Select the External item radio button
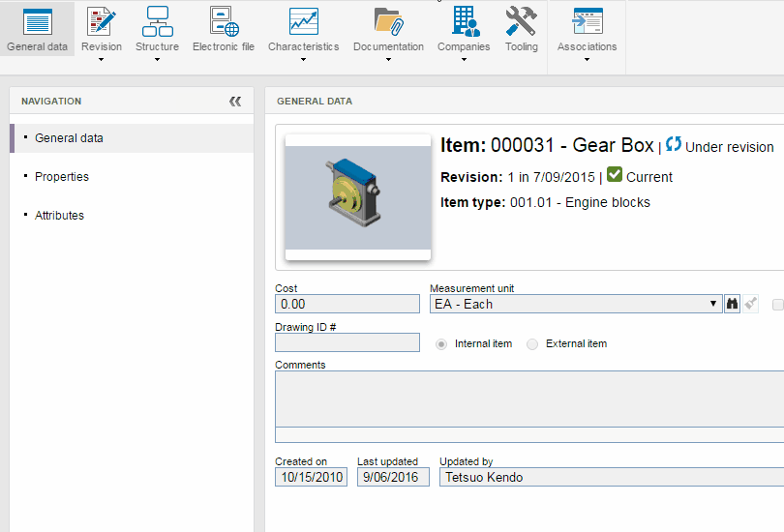 [x=532, y=344]
